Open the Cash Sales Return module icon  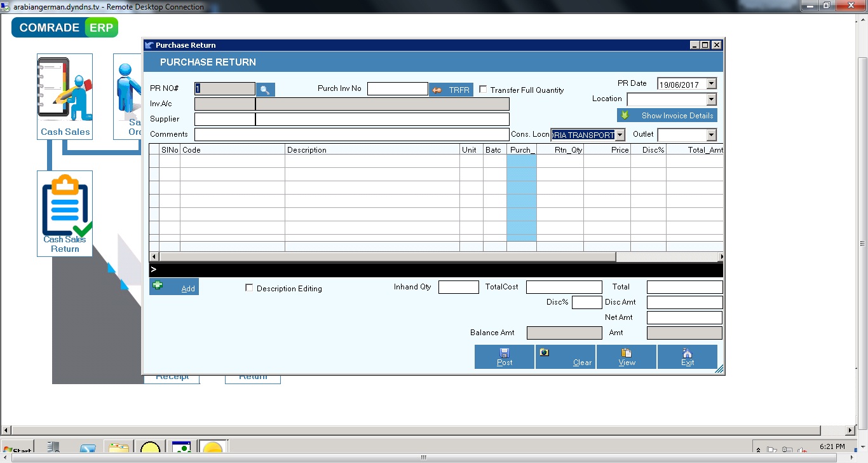(x=64, y=204)
